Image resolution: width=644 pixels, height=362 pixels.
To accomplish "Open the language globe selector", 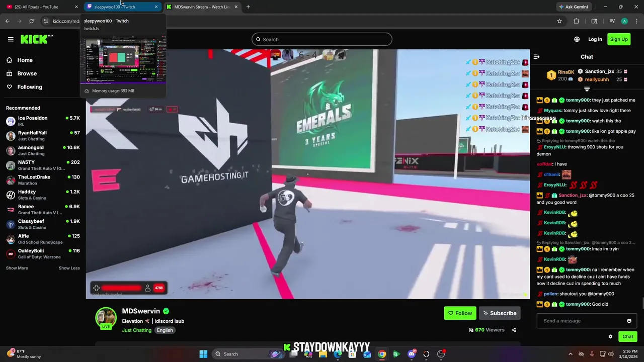I will click(x=577, y=39).
